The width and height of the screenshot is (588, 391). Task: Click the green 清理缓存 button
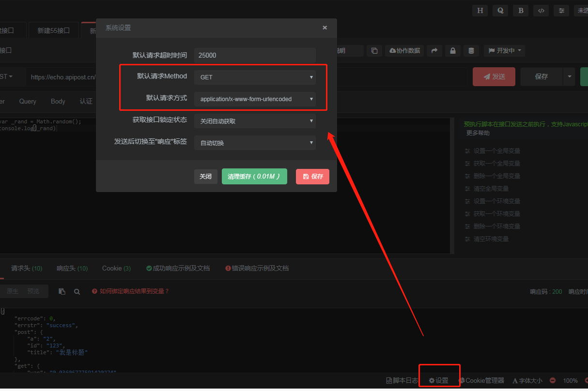[x=254, y=177]
